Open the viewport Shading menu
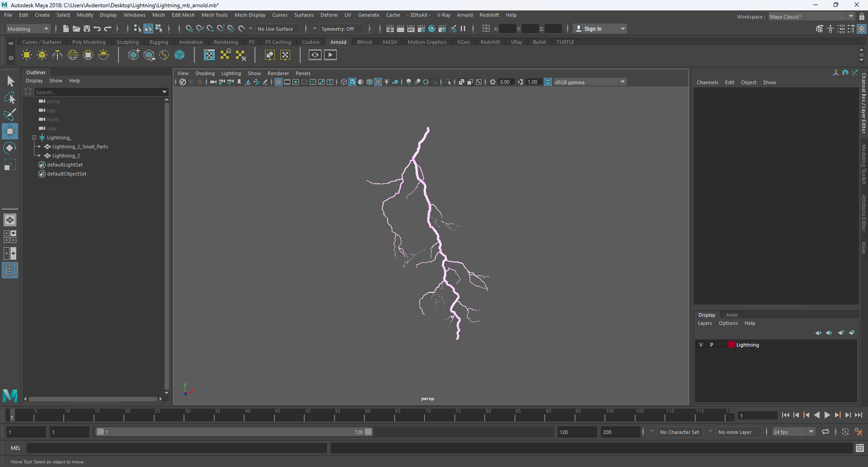The image size is (868, 467). pos(205,73)
